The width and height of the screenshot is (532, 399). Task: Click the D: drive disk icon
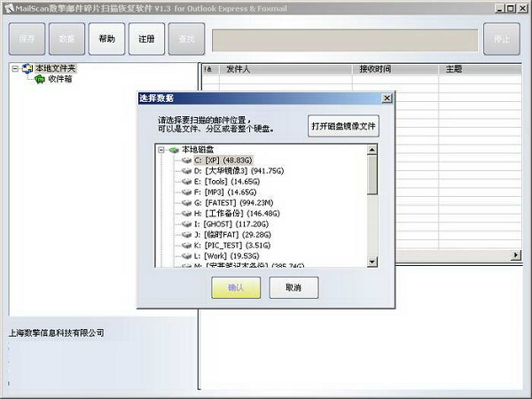pos(185,170)
